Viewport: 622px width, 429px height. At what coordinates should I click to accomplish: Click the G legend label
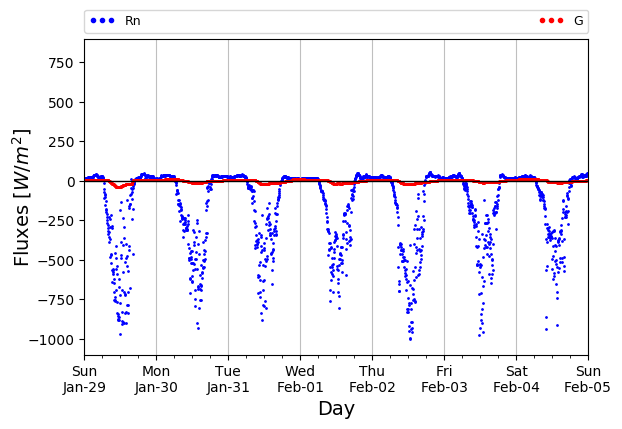[579, 21]
